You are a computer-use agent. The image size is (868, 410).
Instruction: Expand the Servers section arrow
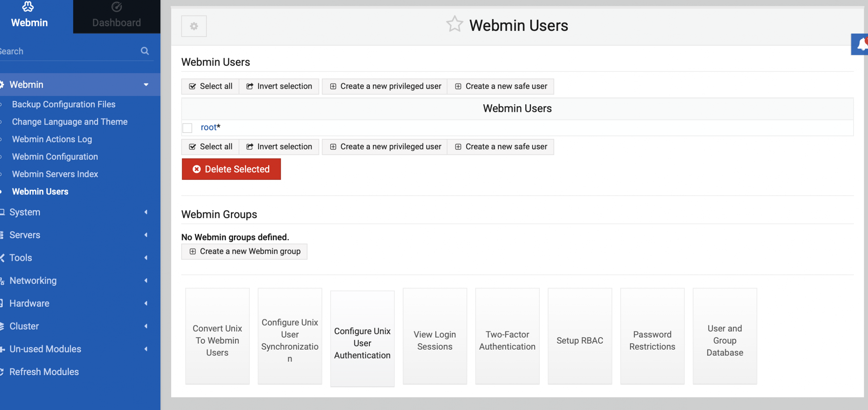coord(146,235)
